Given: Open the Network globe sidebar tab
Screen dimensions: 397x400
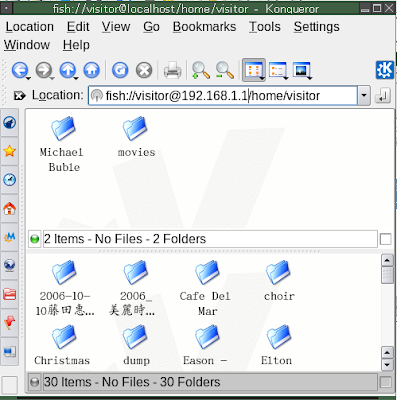Looking at the screenshot, I should pos(9,266).
